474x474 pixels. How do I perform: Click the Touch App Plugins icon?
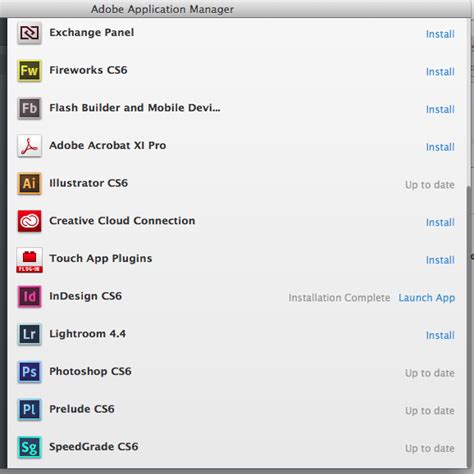29,260
